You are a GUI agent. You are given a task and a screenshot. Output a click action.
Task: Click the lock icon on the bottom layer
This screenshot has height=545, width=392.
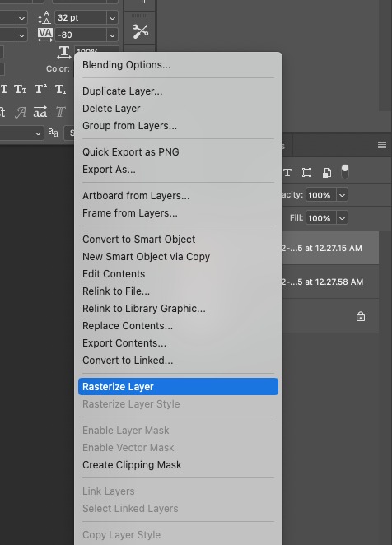coord(361,316)
